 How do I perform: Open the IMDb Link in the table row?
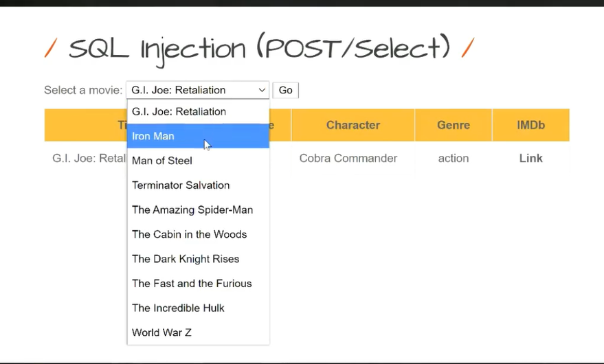pyautogui.click(x=530, y=159)
